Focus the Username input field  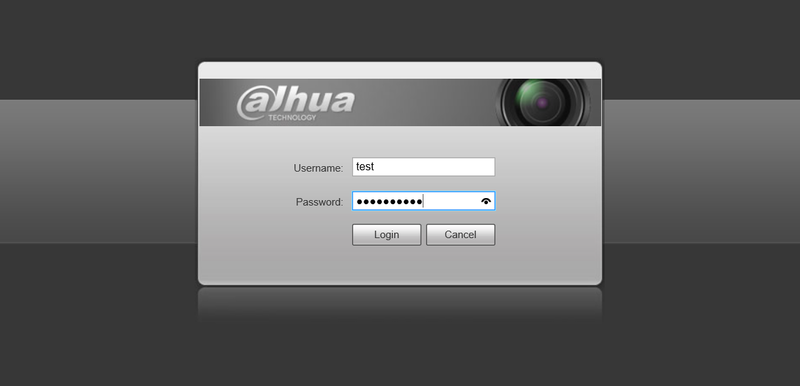click(x=423, y=167)
